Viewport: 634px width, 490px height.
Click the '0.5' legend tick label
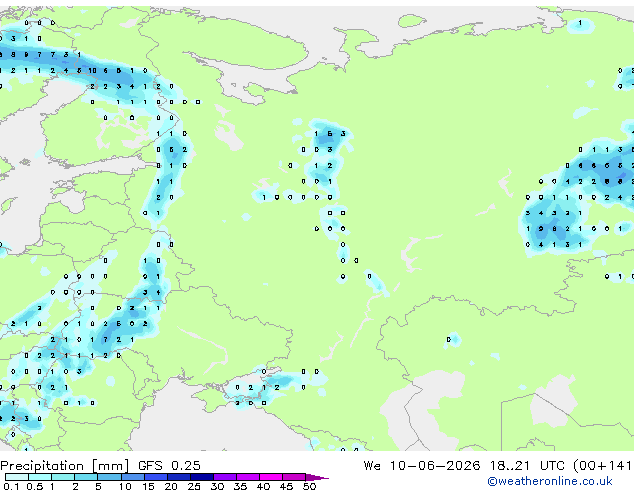point(35,486)
